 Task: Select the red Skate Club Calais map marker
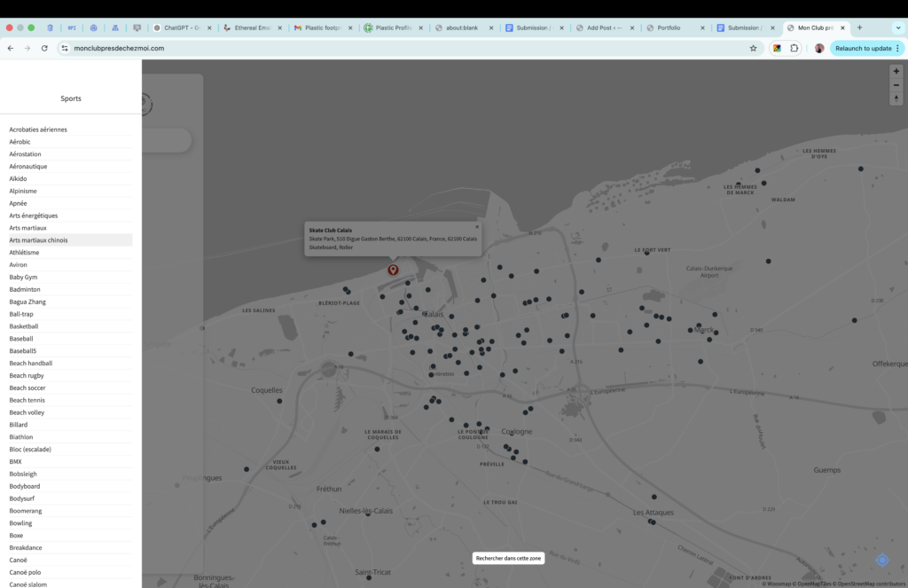pyautogui.click(x=393, y=269)
